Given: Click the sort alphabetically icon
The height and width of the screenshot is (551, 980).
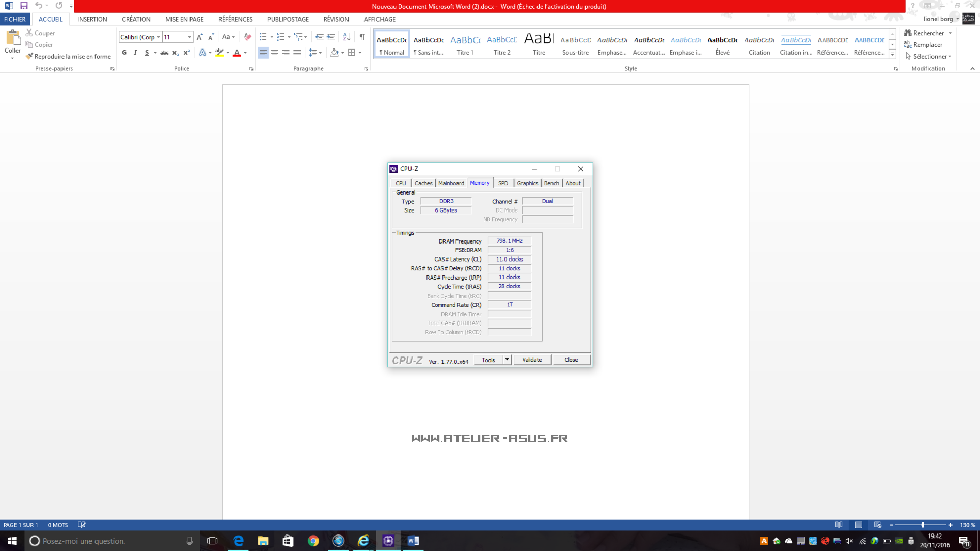Looking at the screenshot, I should (346, 37).
